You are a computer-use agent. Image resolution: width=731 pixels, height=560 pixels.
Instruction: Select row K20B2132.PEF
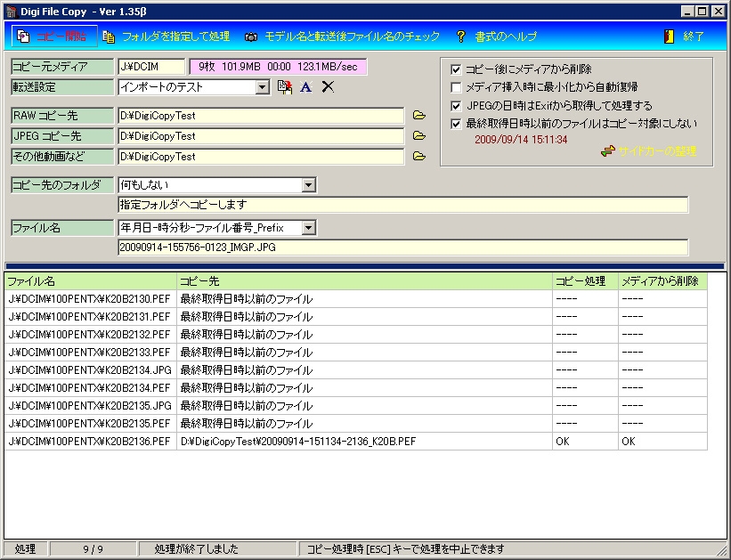(x=356, y=335)
